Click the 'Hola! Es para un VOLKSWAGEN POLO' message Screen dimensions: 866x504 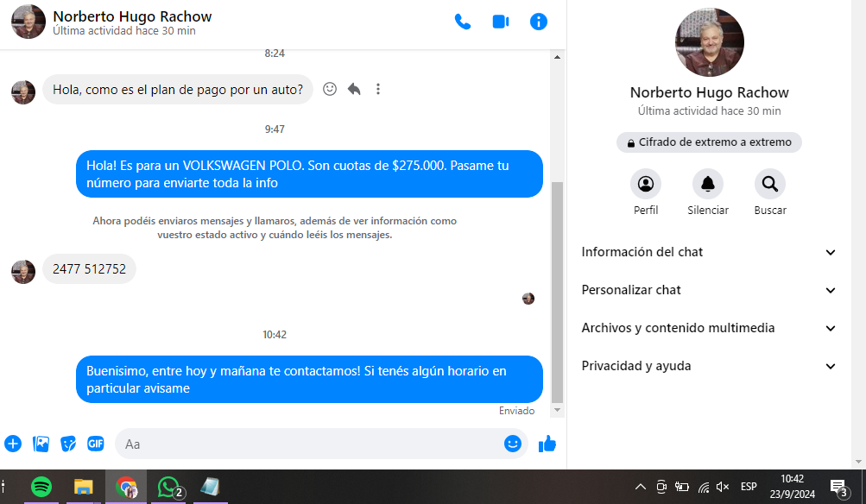tap(309, 173)
